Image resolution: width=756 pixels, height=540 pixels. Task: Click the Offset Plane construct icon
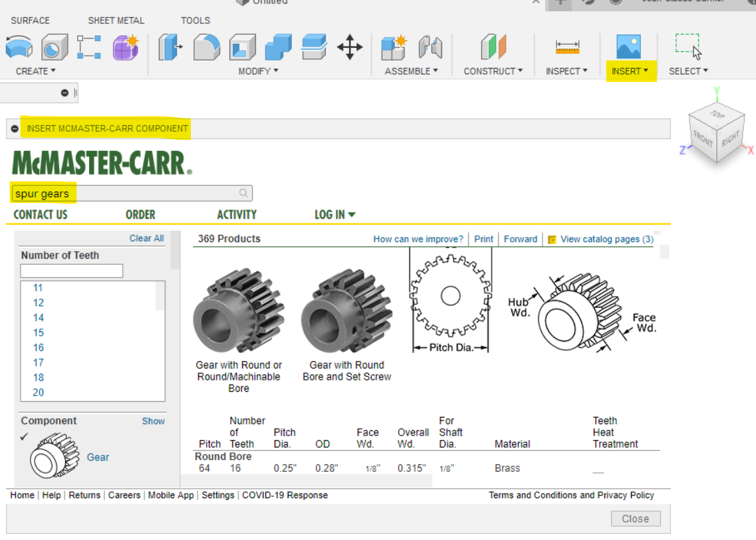493,47
